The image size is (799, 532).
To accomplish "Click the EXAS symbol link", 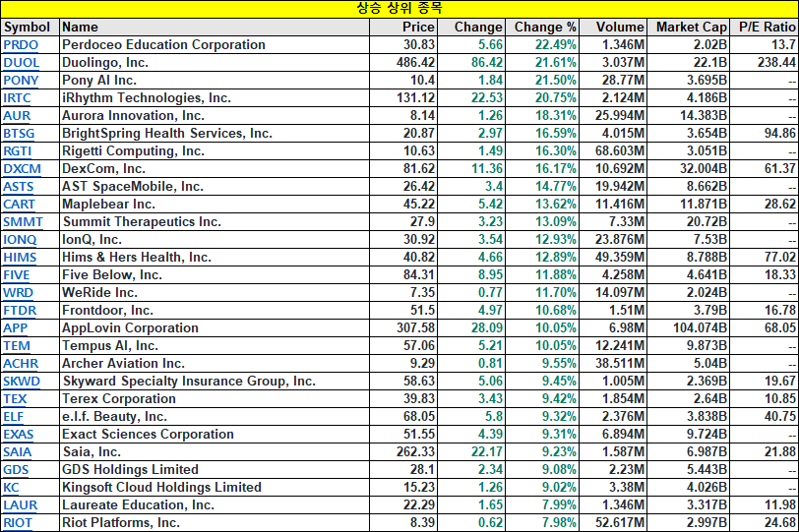I will pos(19,435).
